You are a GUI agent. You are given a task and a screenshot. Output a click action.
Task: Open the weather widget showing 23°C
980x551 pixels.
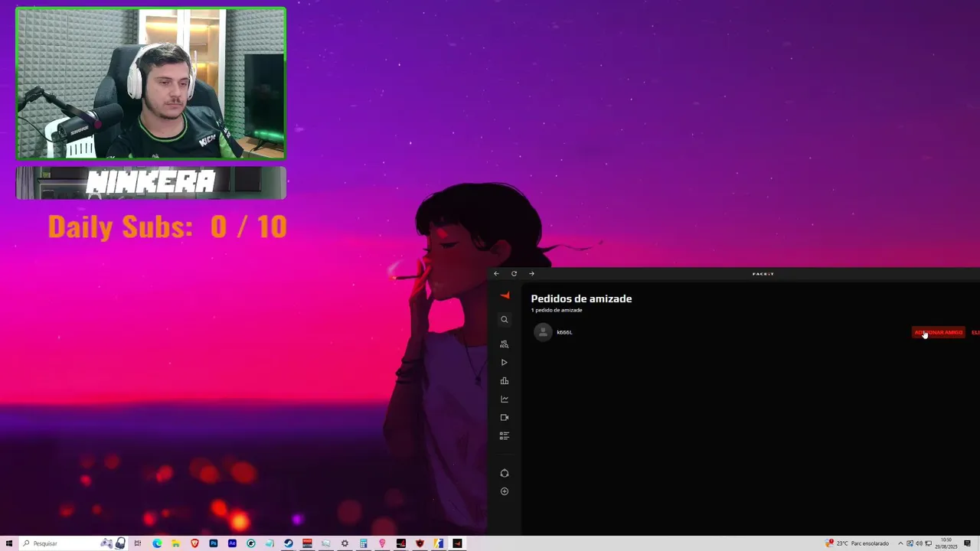(x=857, y=543)
